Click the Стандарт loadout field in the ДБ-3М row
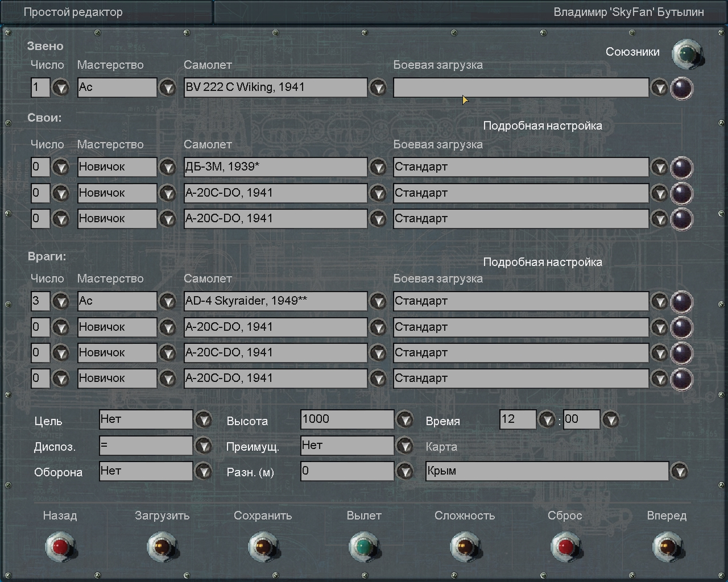The width and height of the screenshot is (728, 582). (x=521, y=167)
